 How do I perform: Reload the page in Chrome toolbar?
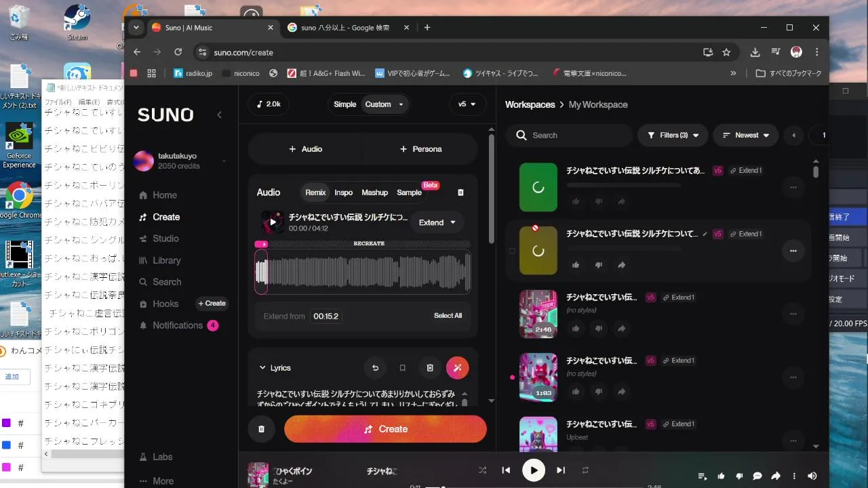(x=178, y=52)
